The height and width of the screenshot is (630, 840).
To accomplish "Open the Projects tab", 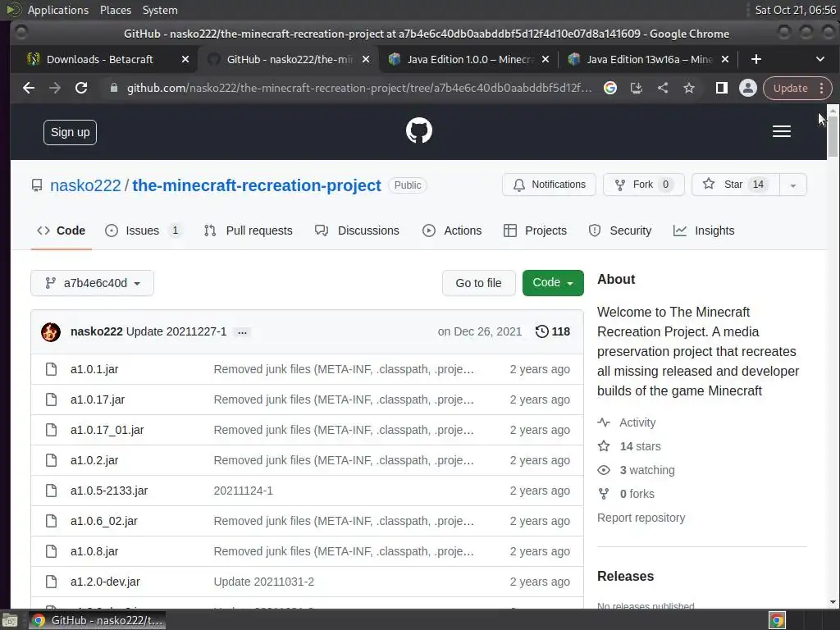I will [x=535, y=231].
